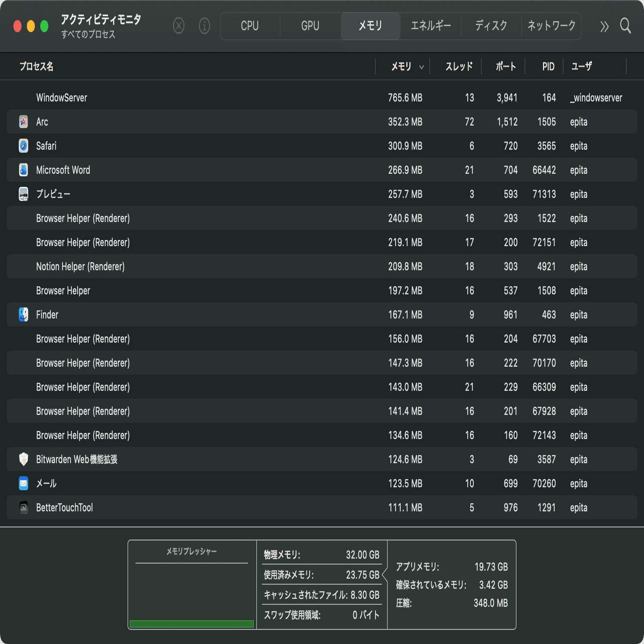This screenshot has height=644, width=644.
Task: Click the メモリプレッシャー label
Action: pos(191,552)
